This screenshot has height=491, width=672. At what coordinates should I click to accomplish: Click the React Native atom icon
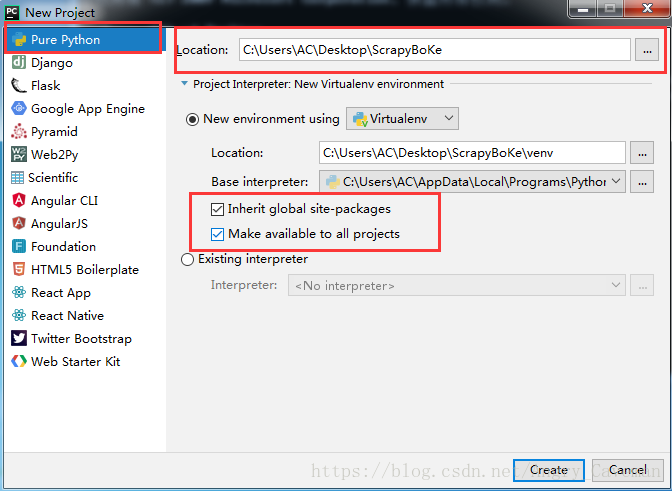(x=19, y=315)
